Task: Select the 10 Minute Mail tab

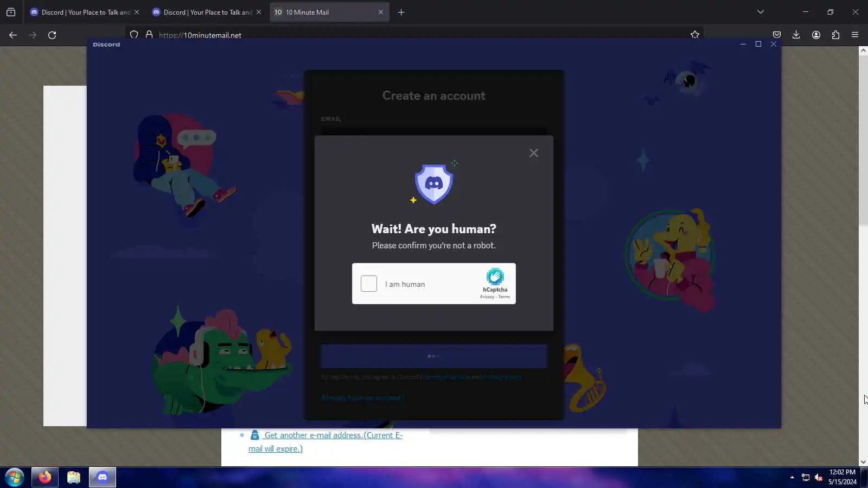Action: click(329, 12)
